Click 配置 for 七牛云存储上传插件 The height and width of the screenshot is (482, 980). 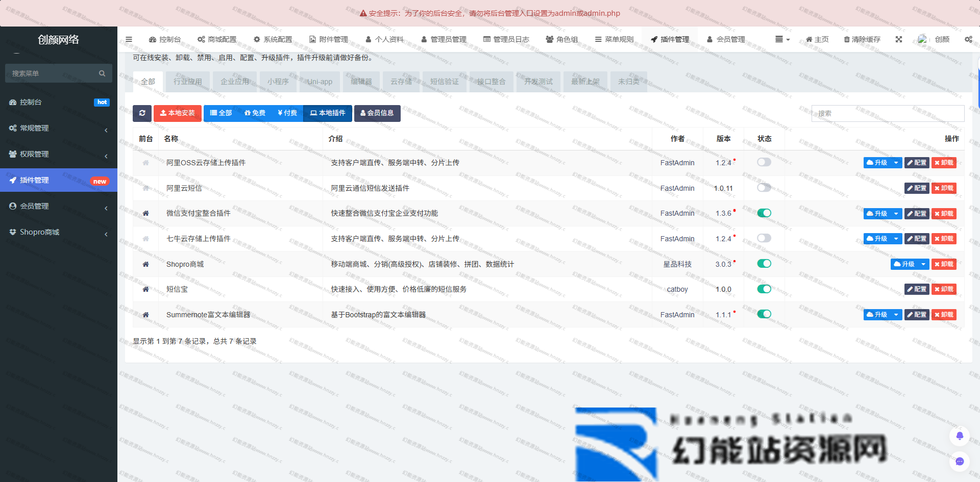(917, 239)
